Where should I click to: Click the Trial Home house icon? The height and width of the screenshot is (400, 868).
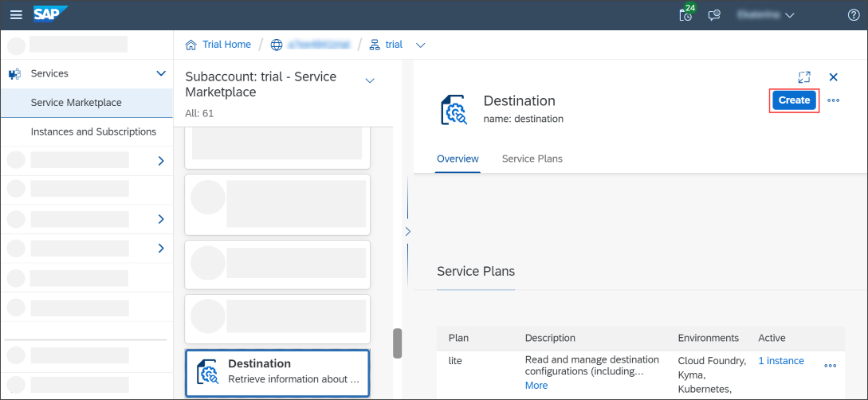(x=191, y=45)
